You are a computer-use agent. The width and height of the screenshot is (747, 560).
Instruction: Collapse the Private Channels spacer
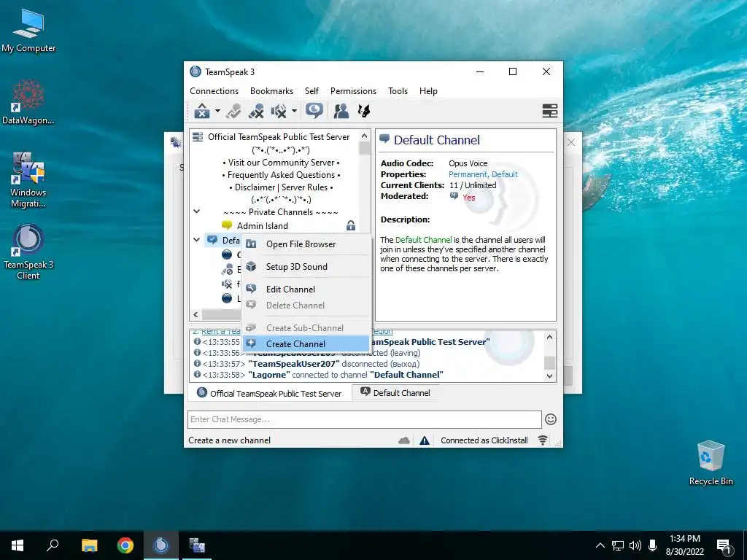[197, 211]
